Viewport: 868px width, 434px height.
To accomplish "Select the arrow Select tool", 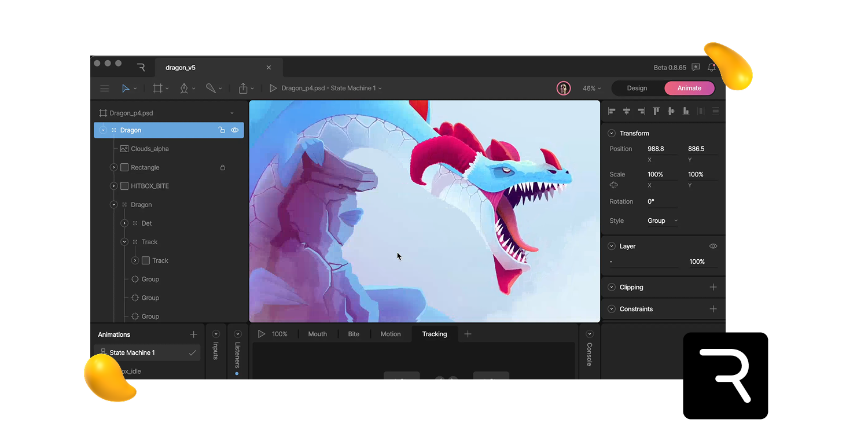I will (x=125, y=89).
